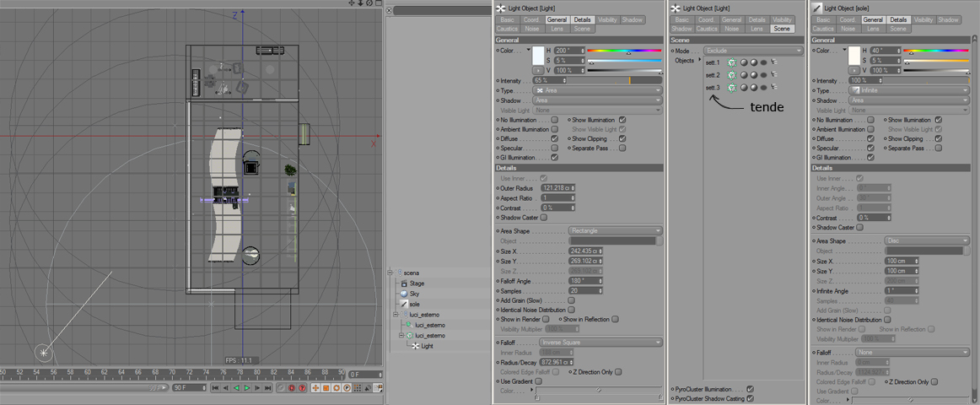Go to end of animation
Image resolution: width=980 pixels, height=405 pixels.
[267, 388]
